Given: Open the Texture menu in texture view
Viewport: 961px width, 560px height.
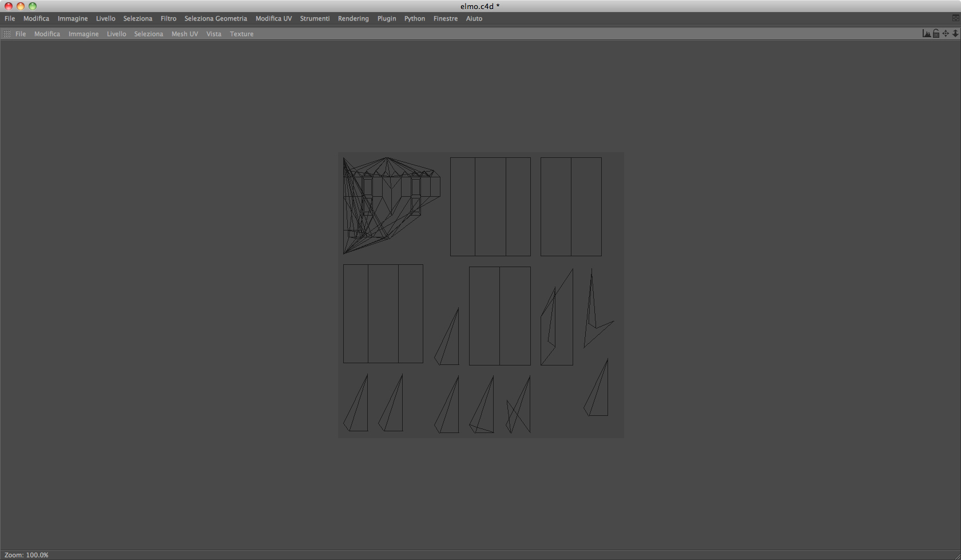Looking at the screenshot, I should coord(241,34).
